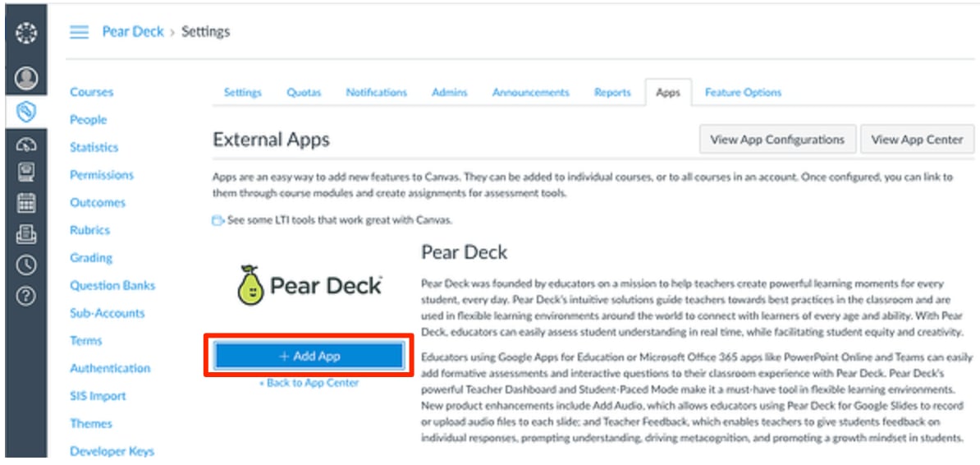Open Developer Keys in the left navigation

click(112, 450)
